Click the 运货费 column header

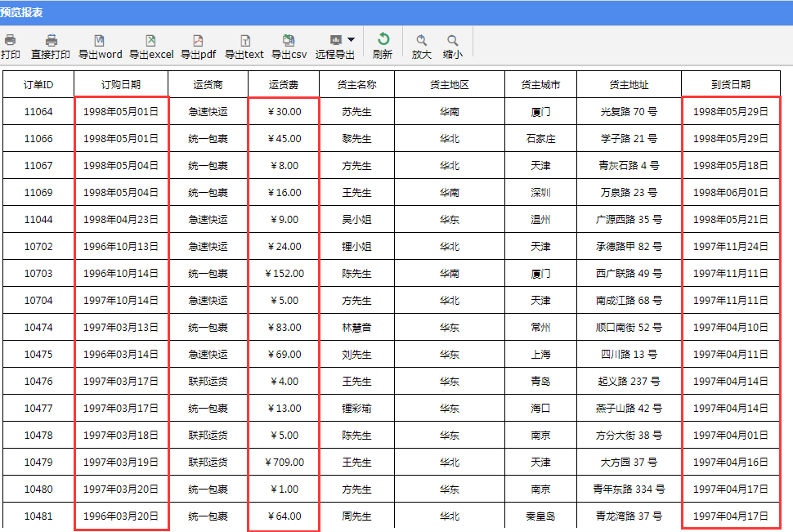pyautogui.click(x=284, y=85)
